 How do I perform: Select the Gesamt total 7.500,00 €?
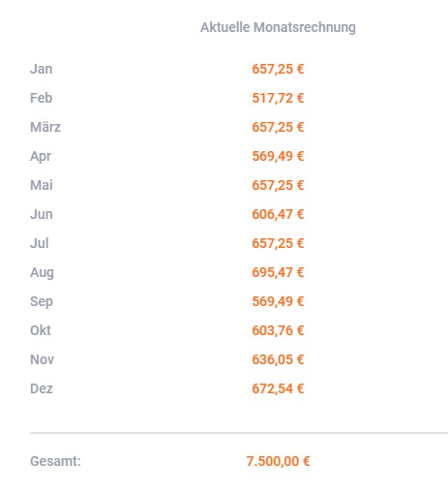coord(278,461)
